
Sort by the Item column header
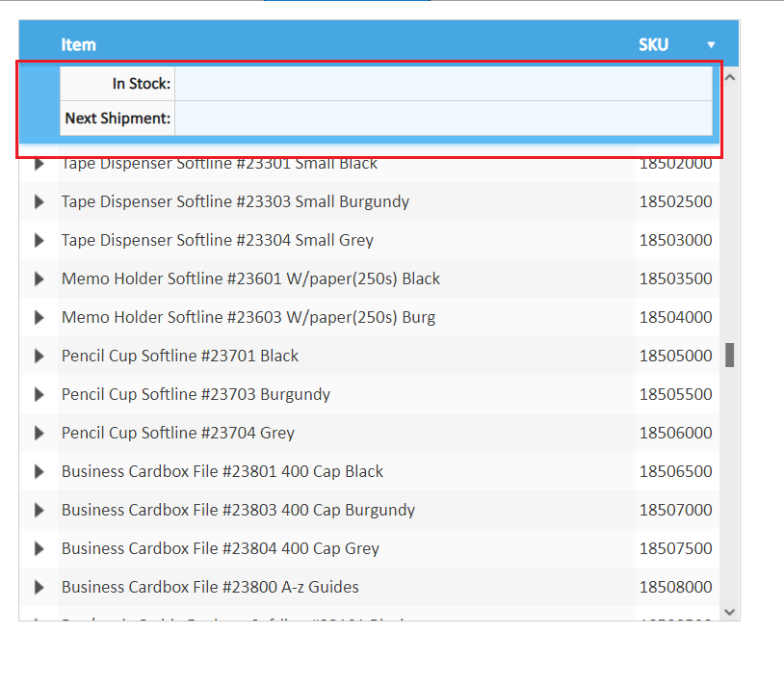[x=79, y=44]
